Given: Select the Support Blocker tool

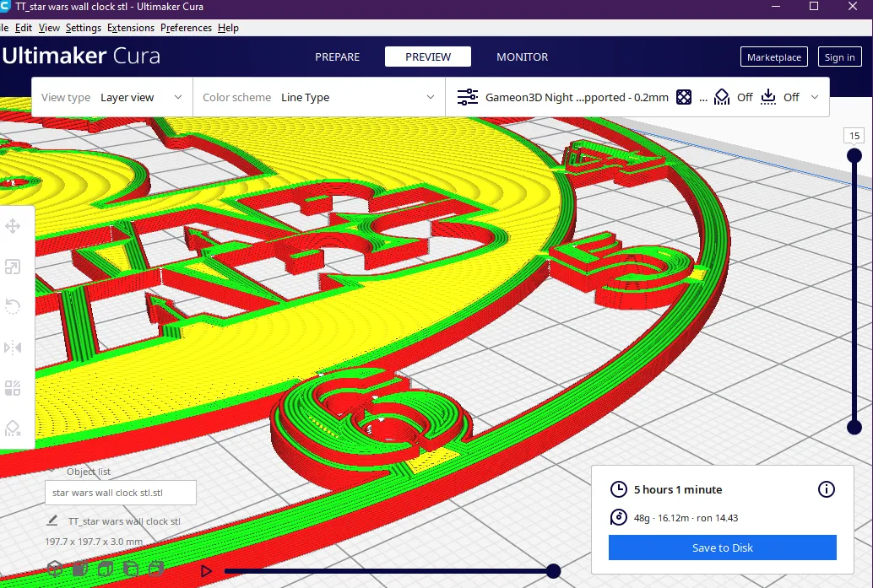Looking at the screenshot, I should pos(13,428).
